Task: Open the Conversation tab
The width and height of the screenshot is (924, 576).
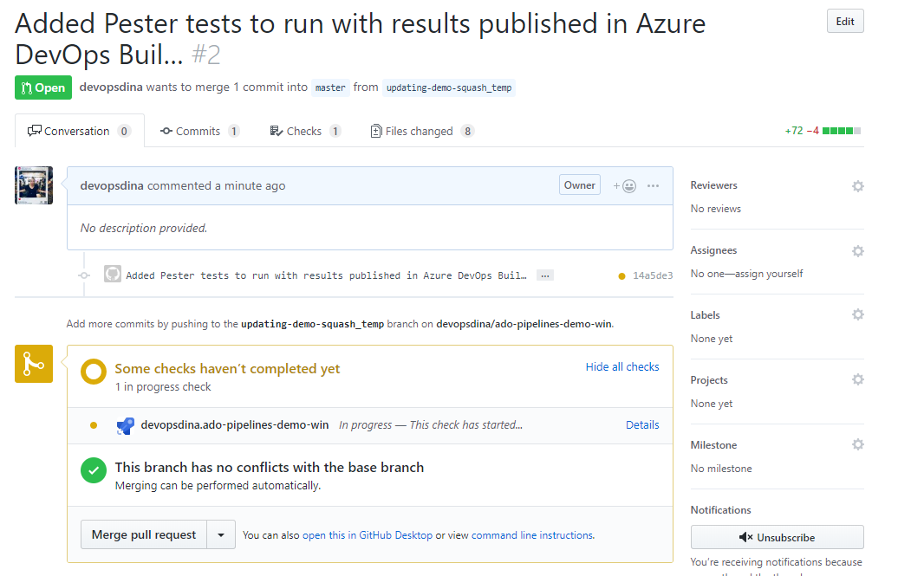Action: pyautogui.click(x=80, y=131)
